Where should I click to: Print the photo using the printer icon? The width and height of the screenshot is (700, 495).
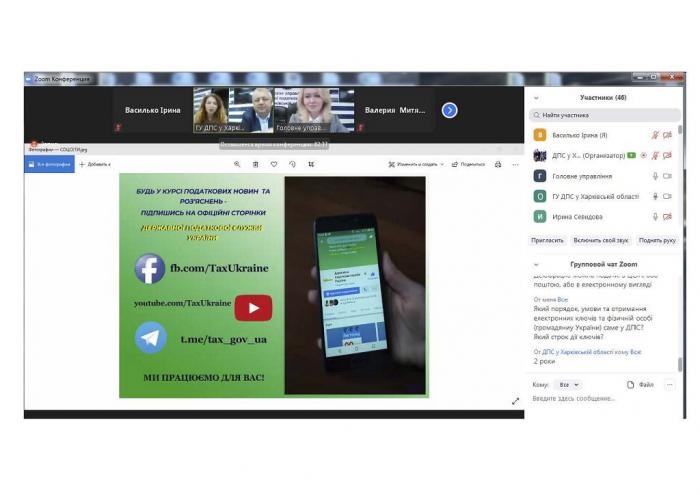click(498, 164)
